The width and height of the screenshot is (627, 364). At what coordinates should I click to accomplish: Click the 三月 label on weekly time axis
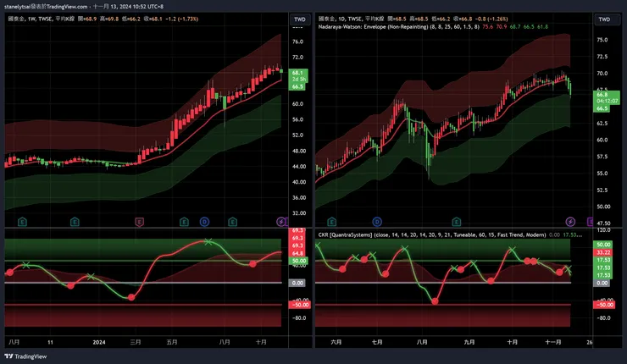coord(136,343)
